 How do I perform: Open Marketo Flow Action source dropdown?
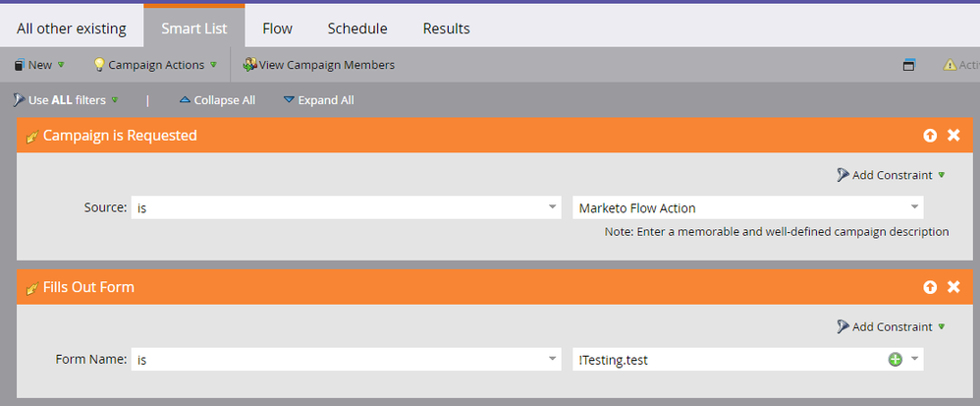pyautogui.click(x=914, y=207)
